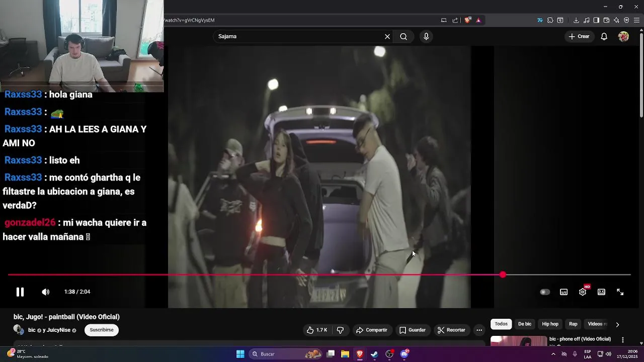Open OBS Studio from taskbar
The image size is (644, 362).
tap(389, 354)
